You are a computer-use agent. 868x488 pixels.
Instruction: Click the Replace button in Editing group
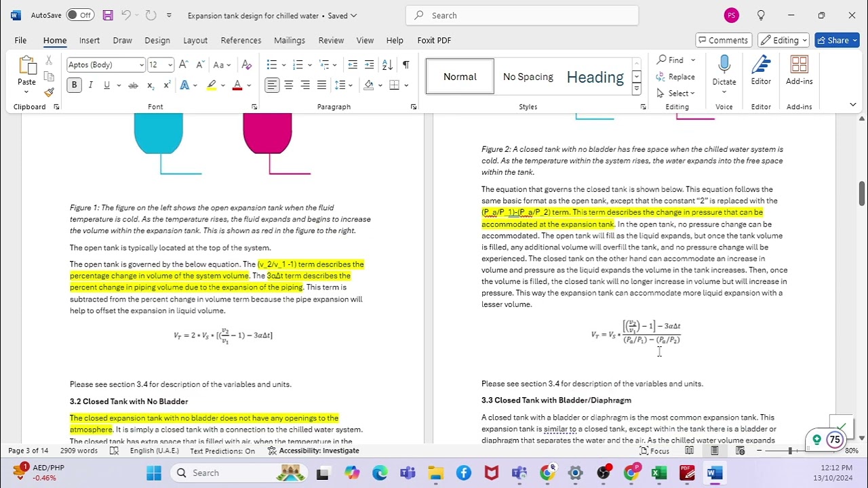(x=675, y=77)
